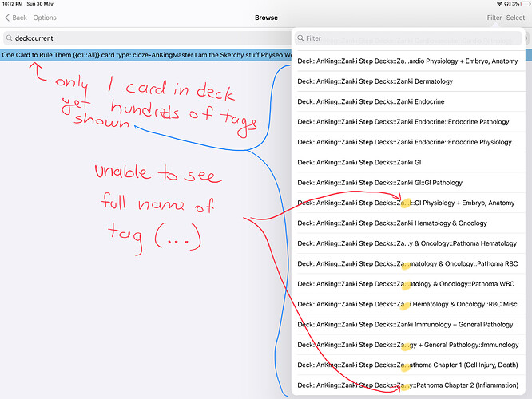This screenshot has height=399, width=532.
Task: Choose GI Physiology + Embryo, Anatomy deck
Action: click(x=408, y=203)
